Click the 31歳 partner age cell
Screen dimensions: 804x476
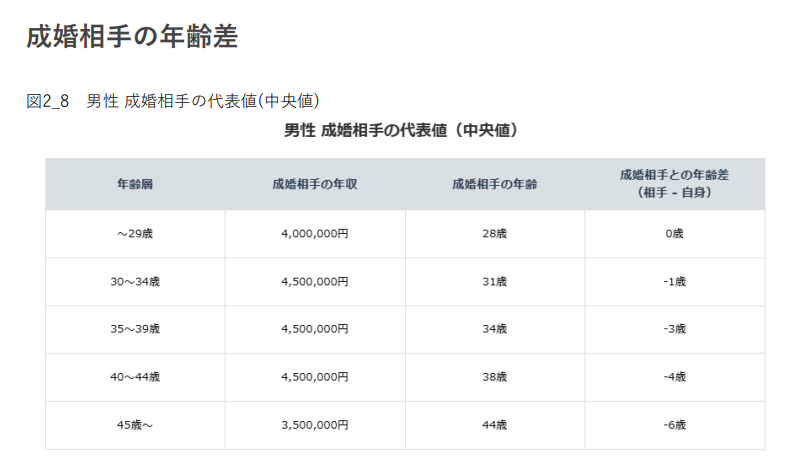(495, 282)
